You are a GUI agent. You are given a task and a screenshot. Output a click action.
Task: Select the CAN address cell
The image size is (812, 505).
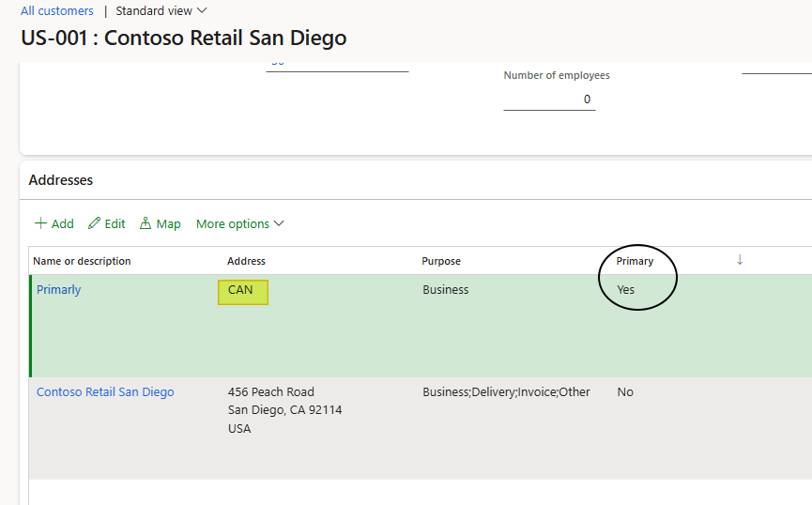(x=241, y=290)
